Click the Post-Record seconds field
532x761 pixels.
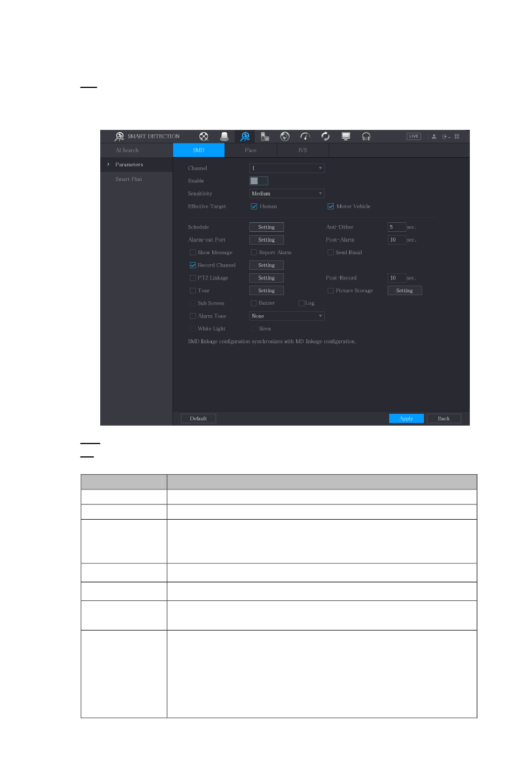coord(396,278)
